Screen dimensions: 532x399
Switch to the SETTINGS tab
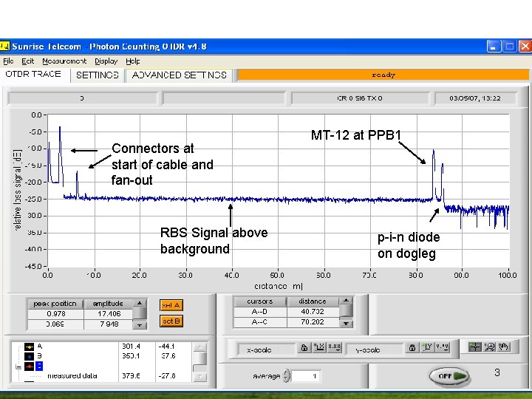tap(98, 75)
